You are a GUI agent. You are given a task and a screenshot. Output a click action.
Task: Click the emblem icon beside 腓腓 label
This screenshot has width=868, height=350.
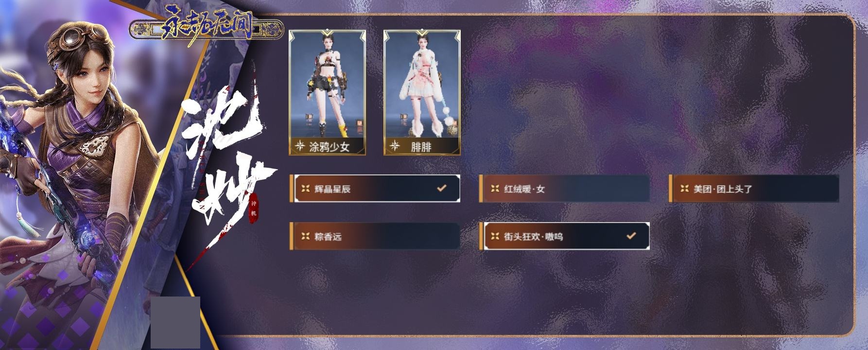pos(395,145)
